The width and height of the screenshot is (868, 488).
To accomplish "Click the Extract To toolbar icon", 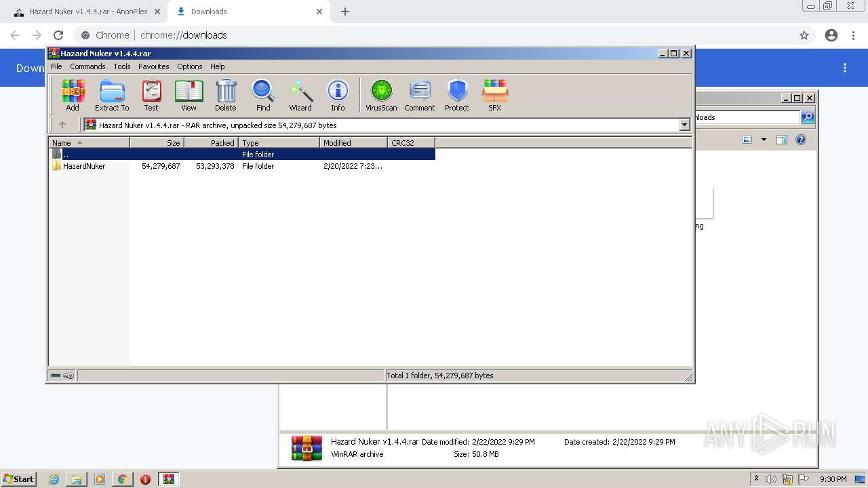I will coord(112,95).
